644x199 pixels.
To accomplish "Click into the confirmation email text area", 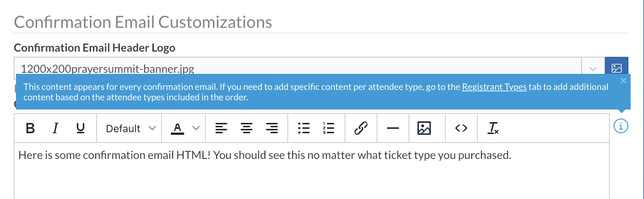I will point(312,177).
